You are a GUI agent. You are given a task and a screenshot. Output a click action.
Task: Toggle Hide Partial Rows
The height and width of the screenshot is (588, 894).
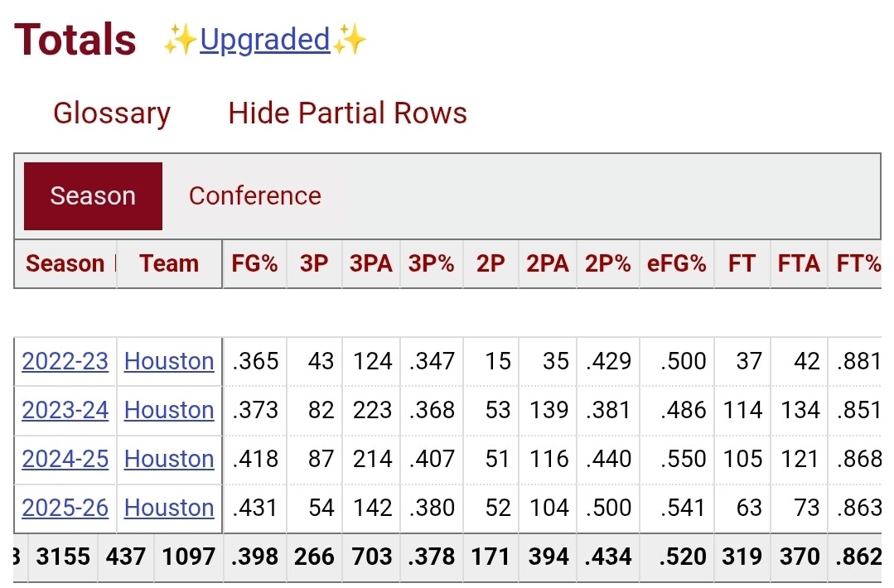click(x=347, y=113)
